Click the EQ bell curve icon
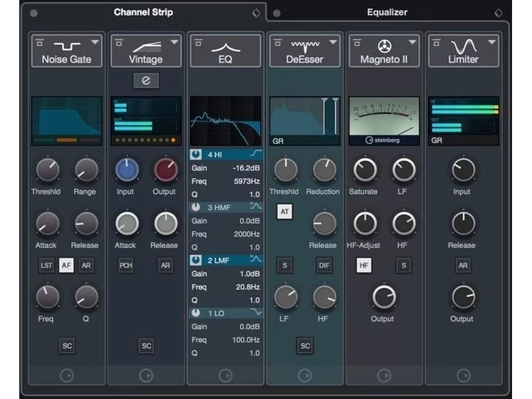 click(x=225, y=48)
